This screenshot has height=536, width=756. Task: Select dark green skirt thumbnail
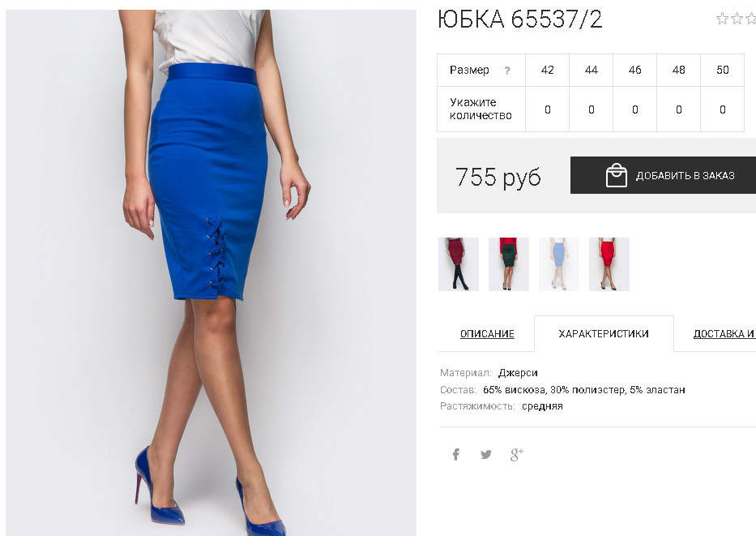[x=509, y=264]
